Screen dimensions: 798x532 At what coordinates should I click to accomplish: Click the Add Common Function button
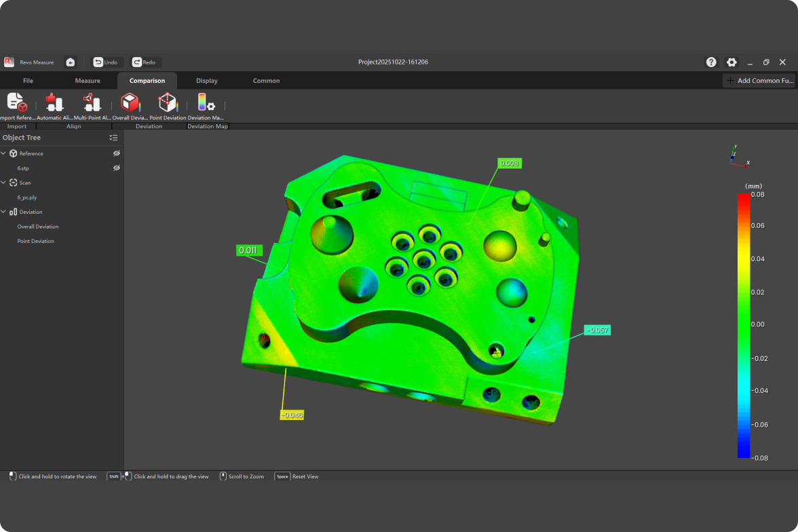pyautogui.click(x=759, y=81)
